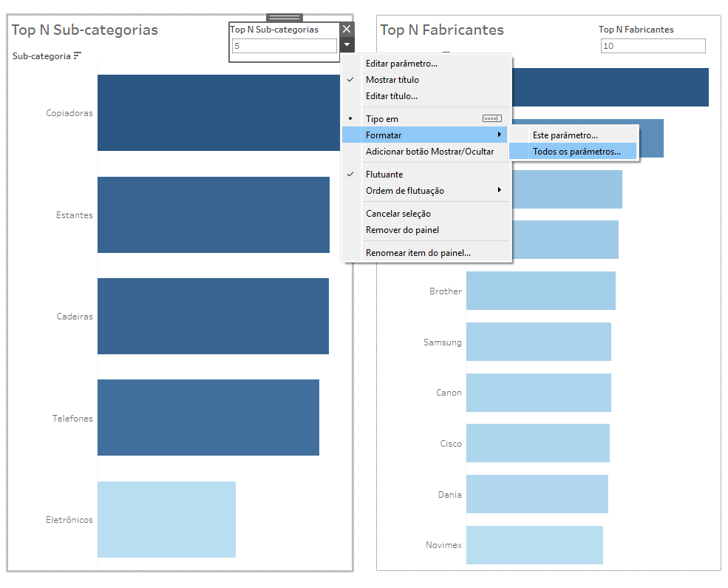This screenshot has height=588, width=728.
Task: Select the Tipo em radio option
Action: 381,119
